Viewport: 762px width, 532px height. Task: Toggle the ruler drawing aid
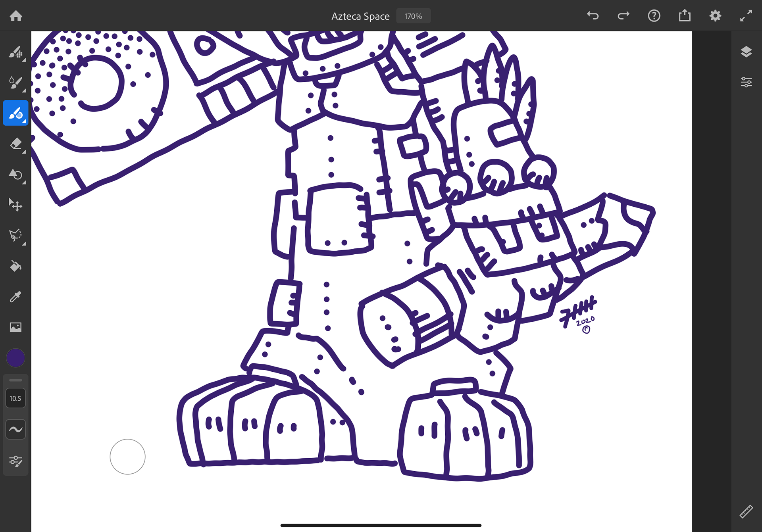[746, 511]
